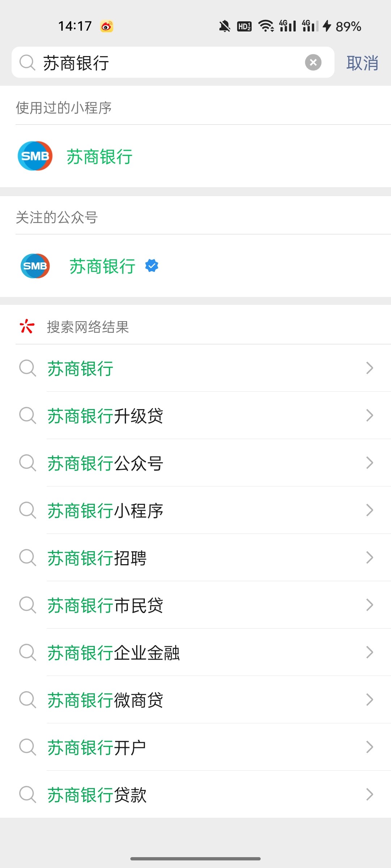The width and height of the screenshot is (391, 868).
Task: Clear the search text with the X icon
Action: click(313, 63)
